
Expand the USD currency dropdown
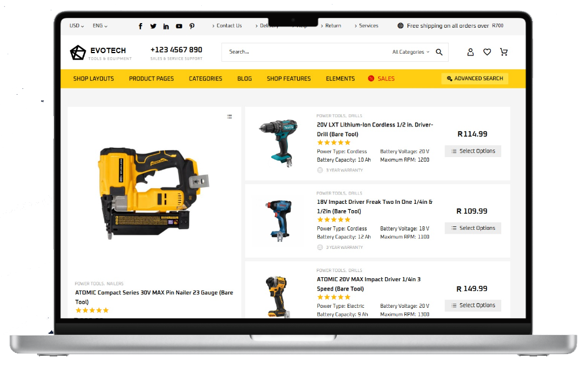tap(76, 26)
